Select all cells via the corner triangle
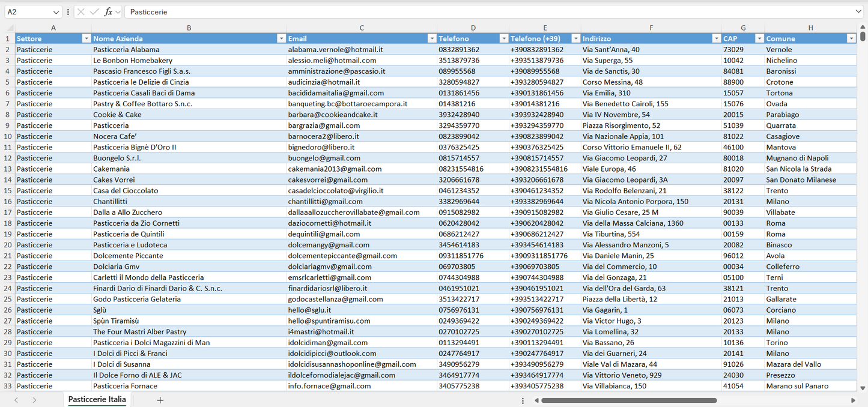Screen dimensions: 868x407 pos(8,28)
